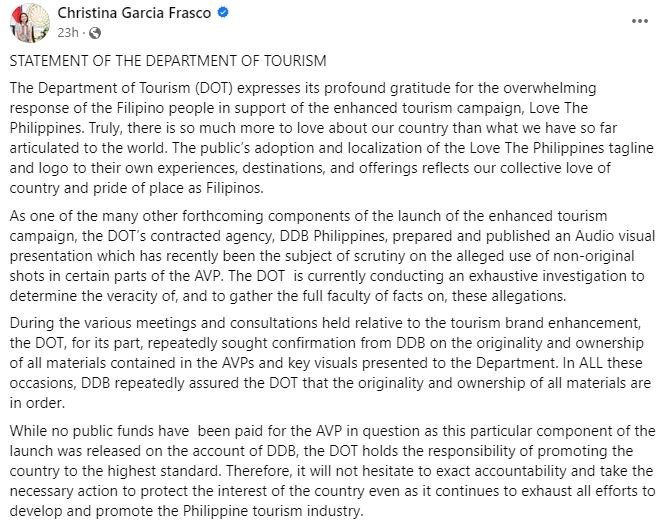This screenshot has height=522, width=663.
Task: Open Christina Garcia Frasco's profile picture
Action: [x=24, y=21]
